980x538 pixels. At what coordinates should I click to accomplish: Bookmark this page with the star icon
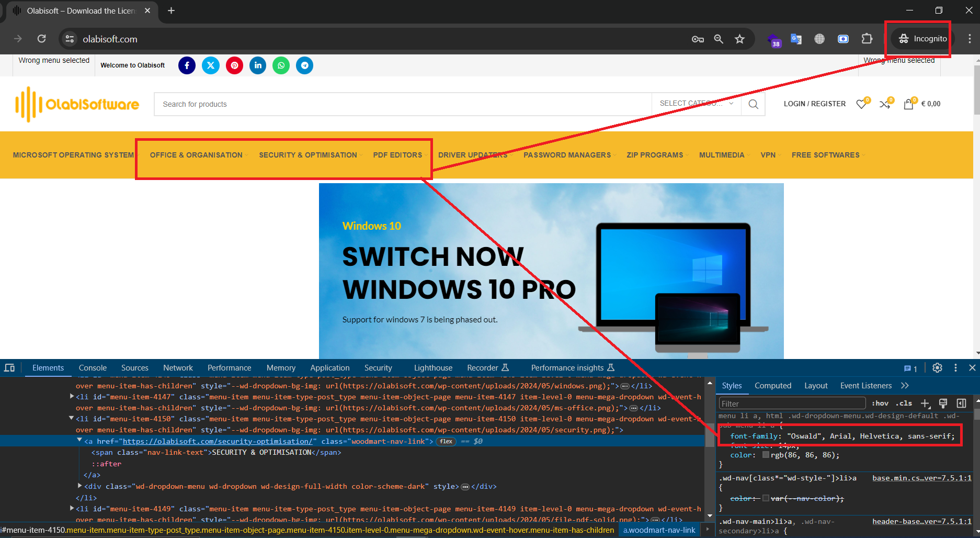739,39
